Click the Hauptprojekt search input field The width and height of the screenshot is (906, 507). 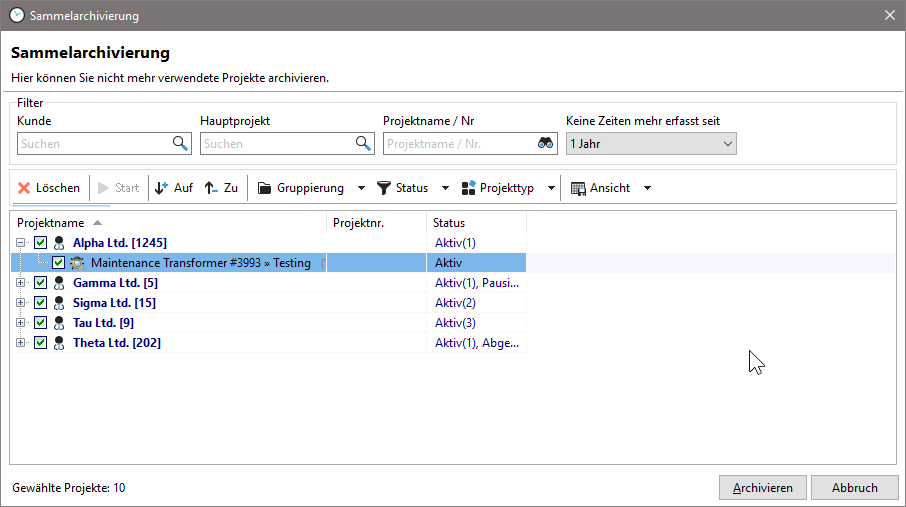[x=277, y=144]
